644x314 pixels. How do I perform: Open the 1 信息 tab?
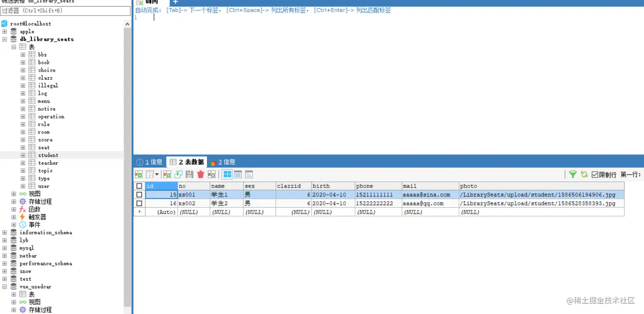point(149,162)
